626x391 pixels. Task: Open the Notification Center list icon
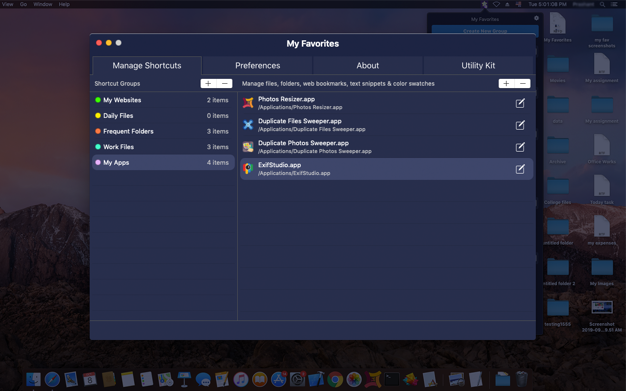(x=614, y=4)
